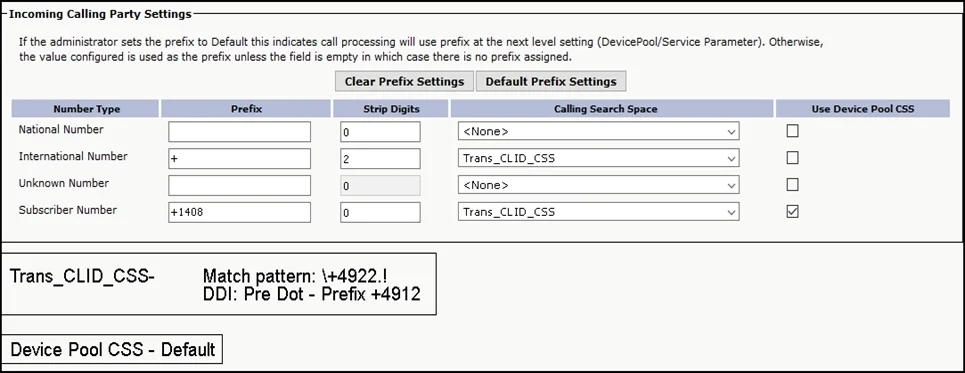Click DDI: Pre Dot - Prefix +4912 text

[311, 294]
